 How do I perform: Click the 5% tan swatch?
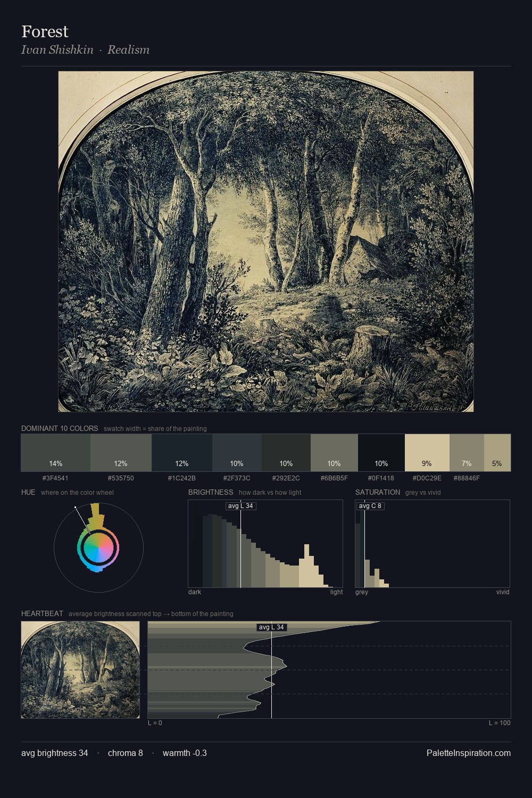point(497,453)
